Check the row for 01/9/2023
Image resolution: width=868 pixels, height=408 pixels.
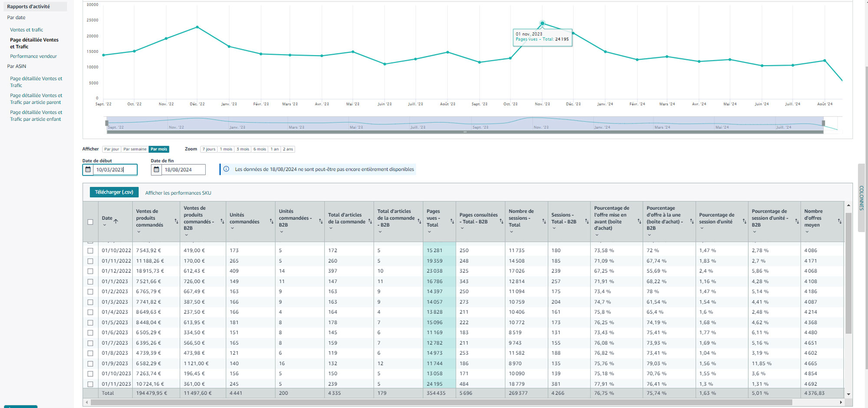tap(90, 364)
